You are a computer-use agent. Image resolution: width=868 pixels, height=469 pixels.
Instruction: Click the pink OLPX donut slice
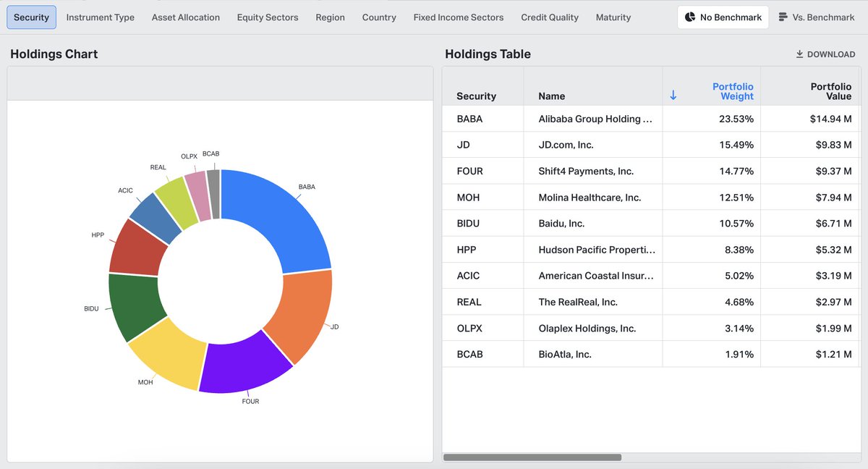click(x=198, y=195)
